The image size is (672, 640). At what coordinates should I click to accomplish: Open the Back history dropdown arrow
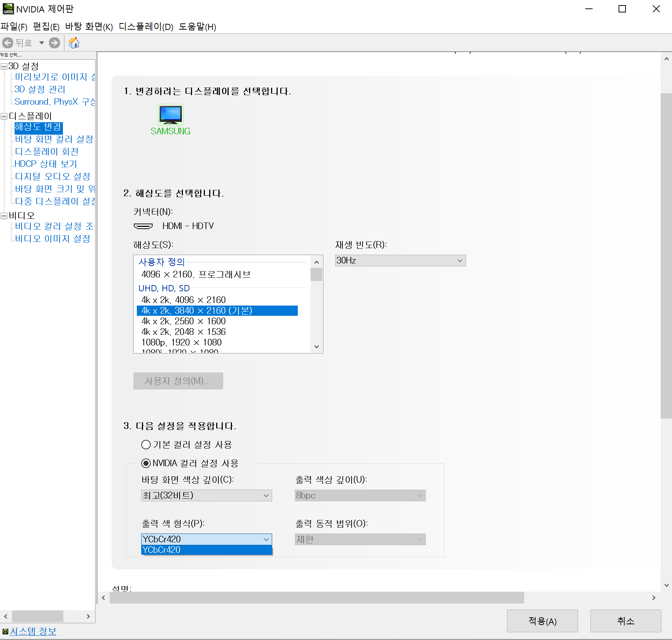42,43
